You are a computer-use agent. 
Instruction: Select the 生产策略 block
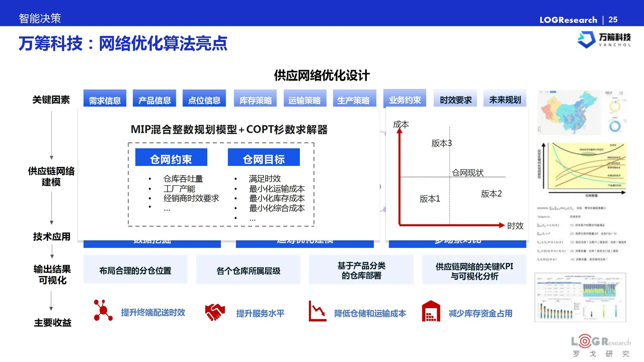(354, 98)
